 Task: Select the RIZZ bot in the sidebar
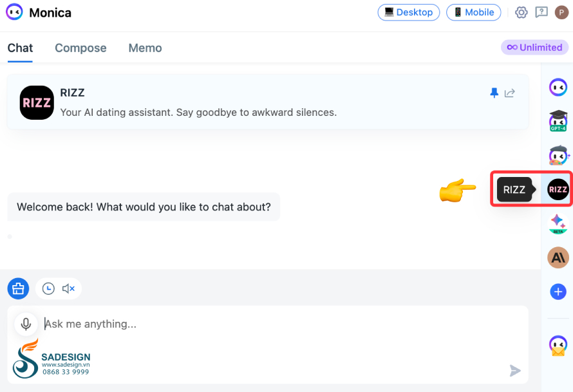coord(558,189)
